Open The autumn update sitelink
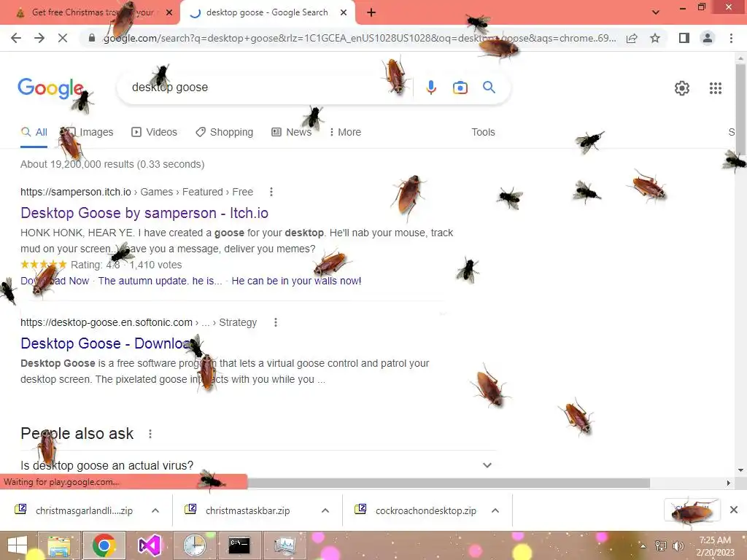The image size is (747, 560). [x=160, y=281]
